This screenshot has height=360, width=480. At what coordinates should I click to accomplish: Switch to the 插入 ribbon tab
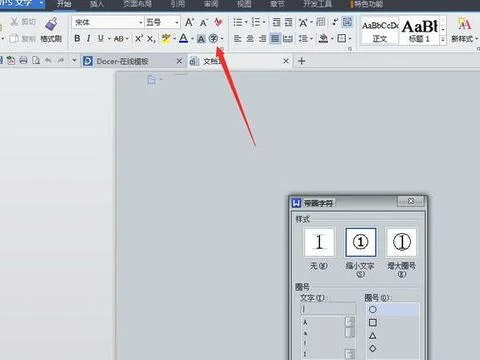pyautogui.click(x=97, y=4)
